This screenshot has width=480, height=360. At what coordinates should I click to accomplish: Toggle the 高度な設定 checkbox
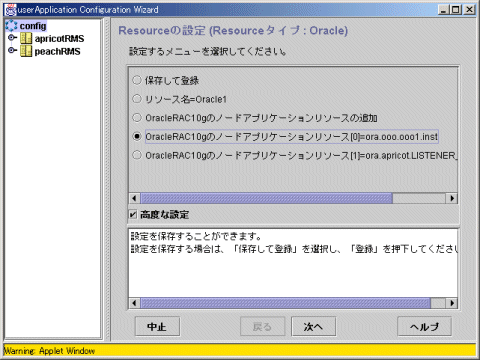133,214
